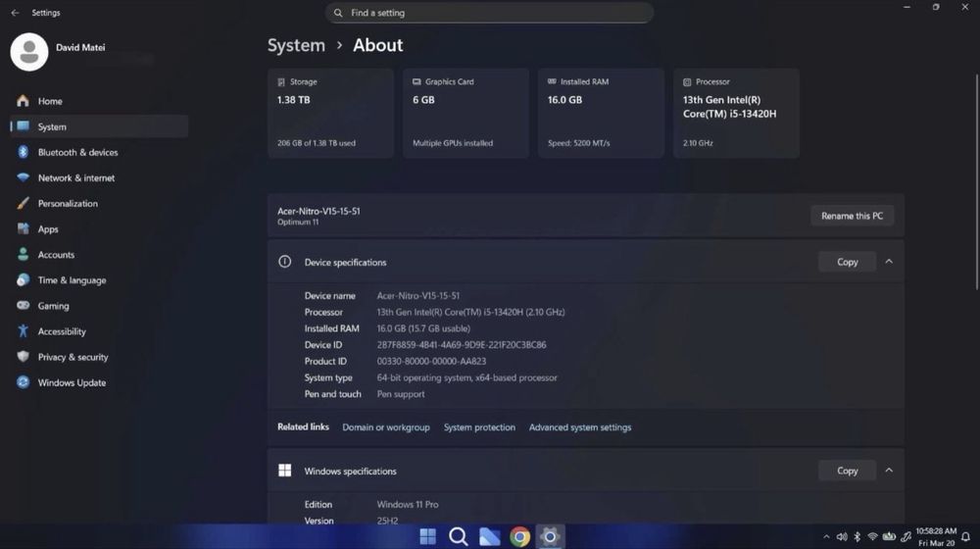This screenshot has width=980, height=549.
Task: Click the Product ID 00330-80000-00000-AA823 value
Action: [431, 361]
